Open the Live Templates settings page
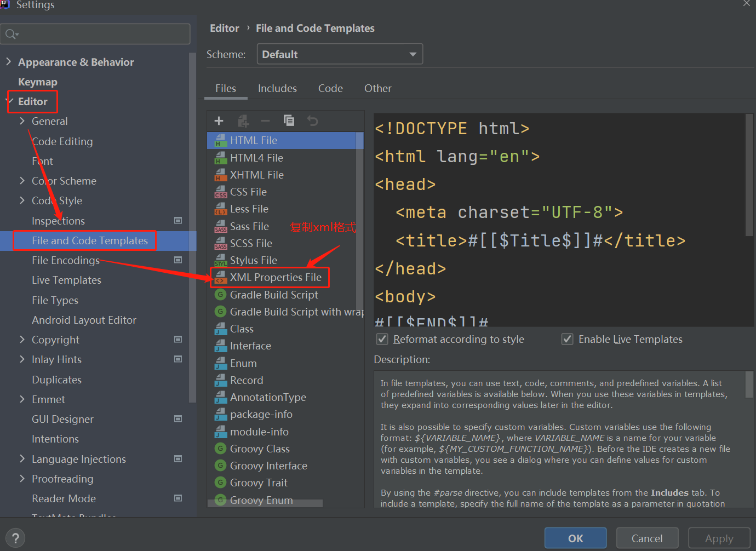 coord(66,280)
